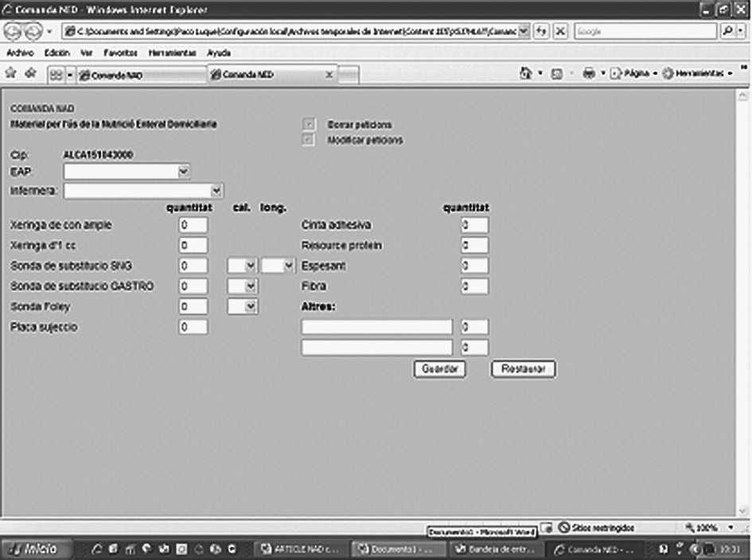Viewport: 752px width, 560px height.
Task: Open the Quick Tabs grid icon
Action: click(56, 74)
